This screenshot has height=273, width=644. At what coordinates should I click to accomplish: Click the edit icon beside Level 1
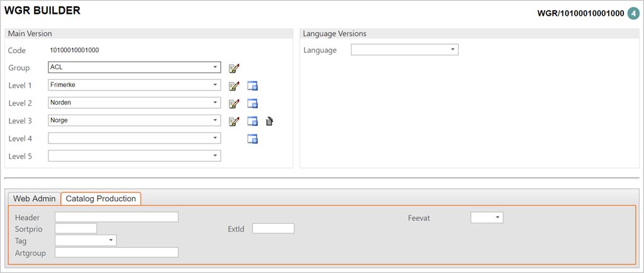235,86
